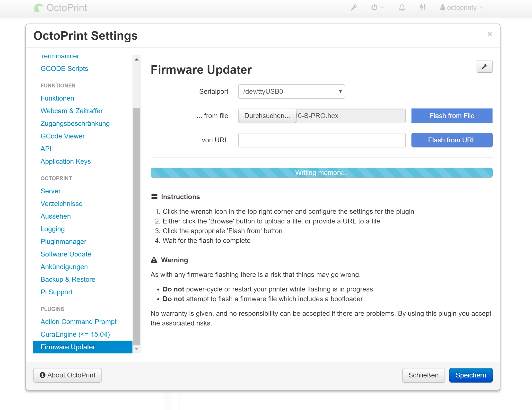
Task: Click the wrench icon in top navbar
Action: (x=354, y=8)
